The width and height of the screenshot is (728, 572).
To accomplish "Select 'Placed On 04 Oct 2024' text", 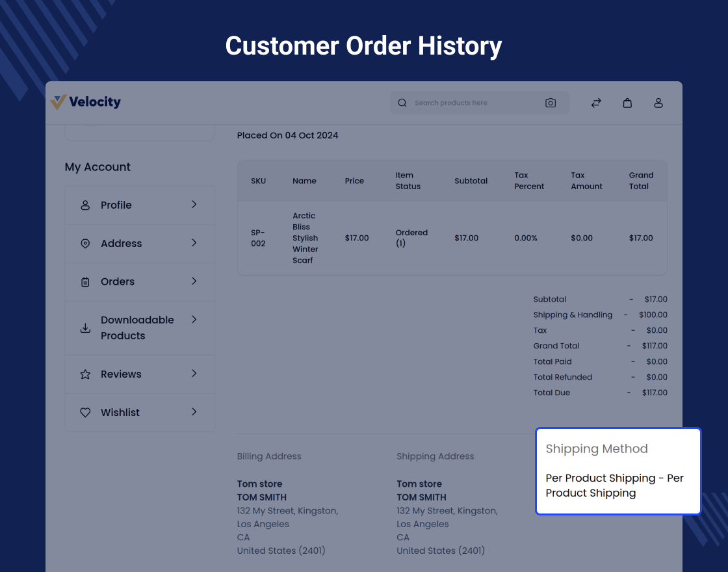I will click(x=287, y=136).
